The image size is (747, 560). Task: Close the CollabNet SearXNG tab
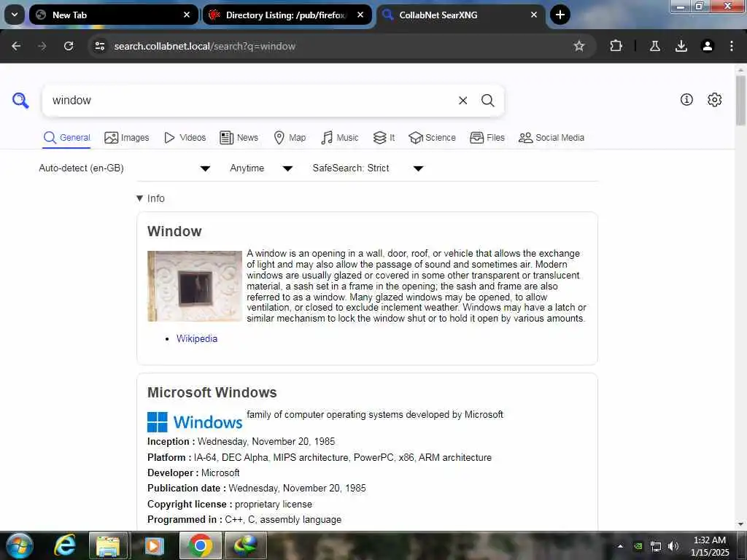point(534,15)
